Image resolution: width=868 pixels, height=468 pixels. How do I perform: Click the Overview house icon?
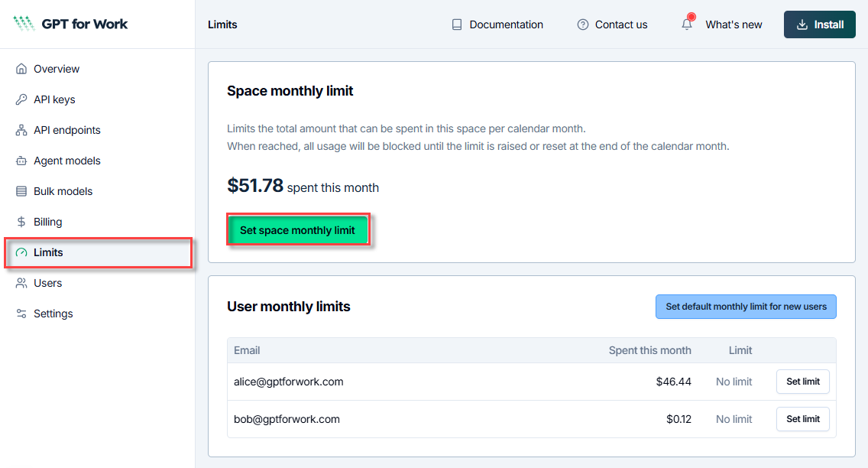[x=23, y=69]
